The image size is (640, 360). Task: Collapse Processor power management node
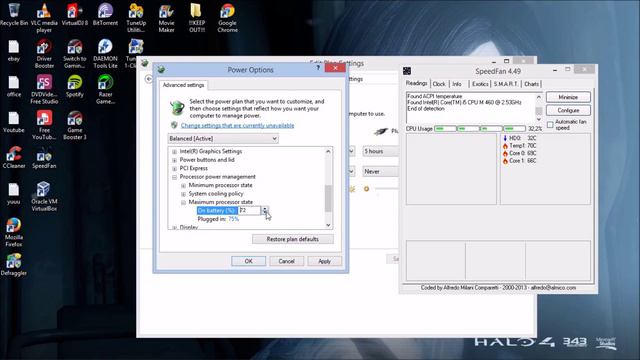(x=174, y=177)
